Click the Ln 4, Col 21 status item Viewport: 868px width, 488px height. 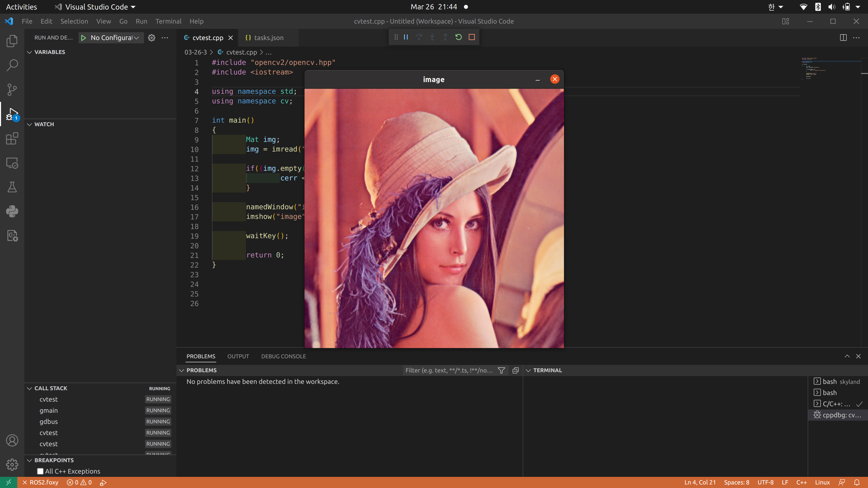tap(700, 482)
